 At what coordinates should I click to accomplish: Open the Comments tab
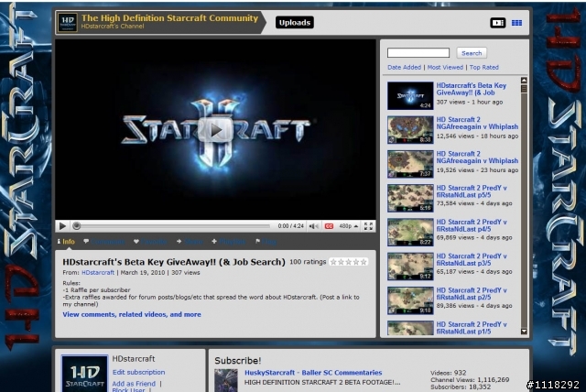tap(104, 242)
